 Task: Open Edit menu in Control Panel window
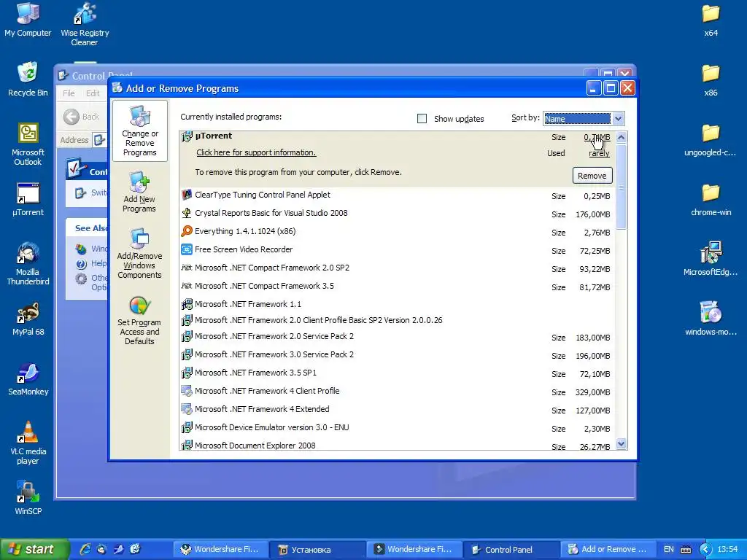point(93,93)
